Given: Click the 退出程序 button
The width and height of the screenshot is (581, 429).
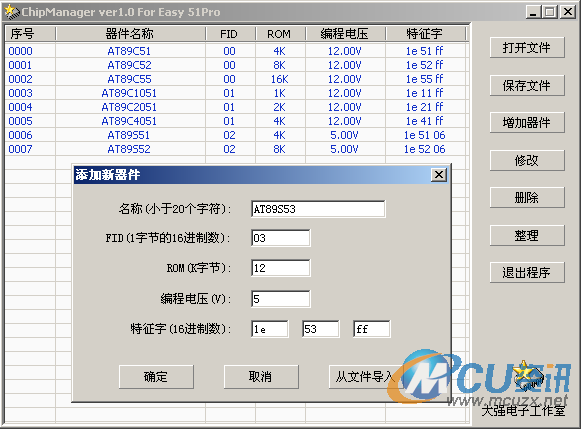Looking at the screenshot, I should [x=527, y=273].
